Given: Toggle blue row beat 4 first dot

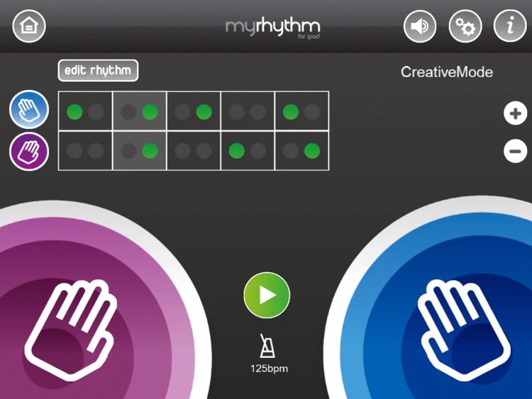Looking at the screenshot, I should pyautogui.click(x=237, y=112).
